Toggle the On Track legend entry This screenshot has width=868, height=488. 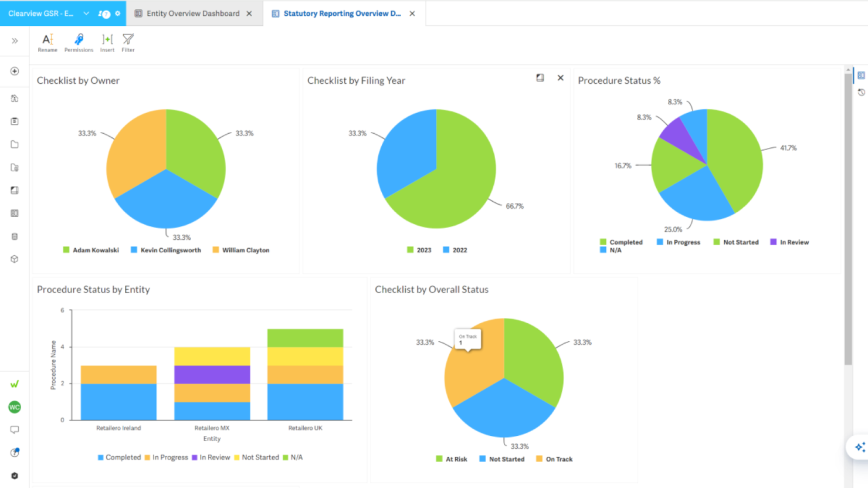click(554, 459)
